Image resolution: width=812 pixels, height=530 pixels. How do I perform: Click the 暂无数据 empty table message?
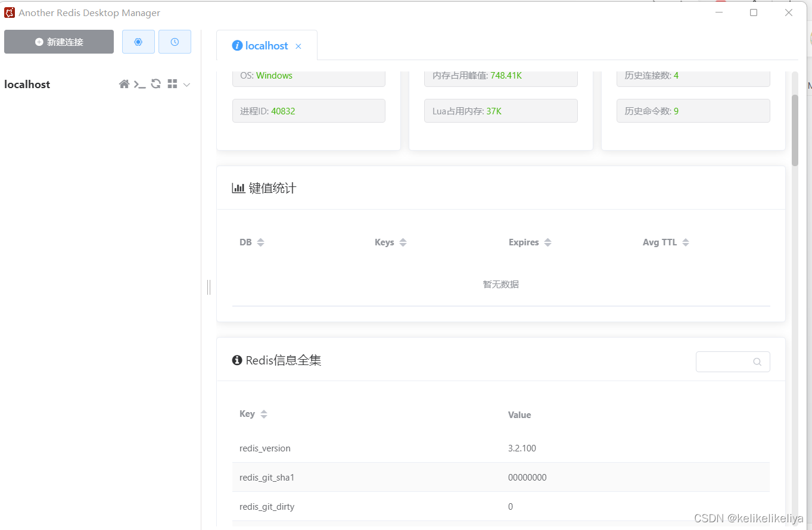(x=501, y=284)
